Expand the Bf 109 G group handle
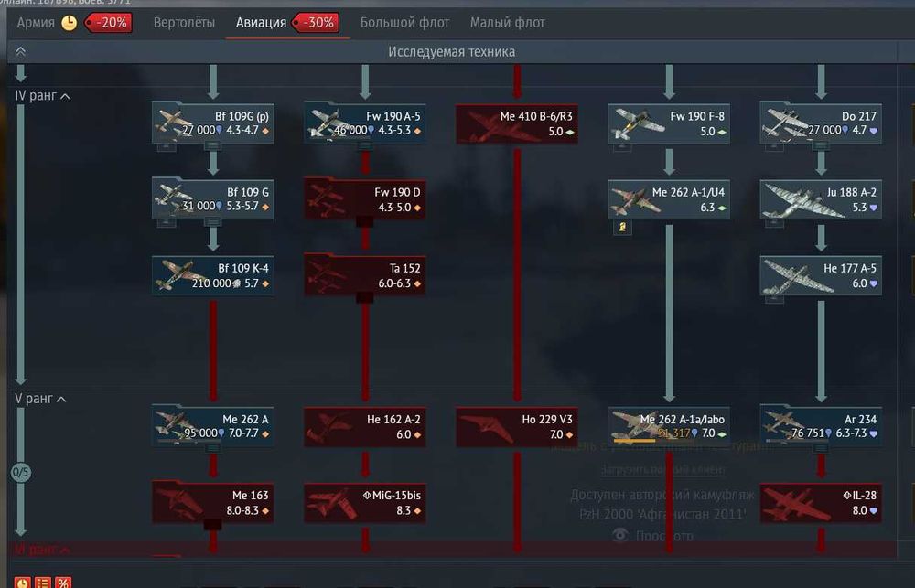The image size is (915, 588). pyautogui.click(x=213, y=221)
